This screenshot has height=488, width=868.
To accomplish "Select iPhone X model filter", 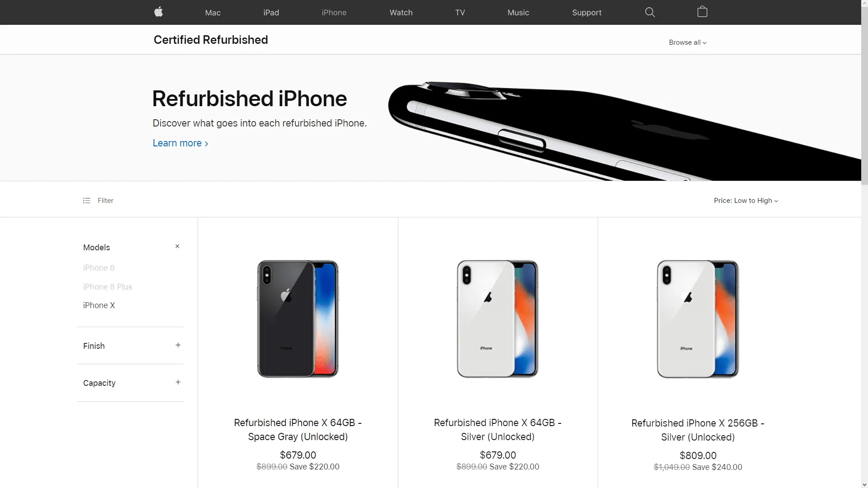I will 99,305.
